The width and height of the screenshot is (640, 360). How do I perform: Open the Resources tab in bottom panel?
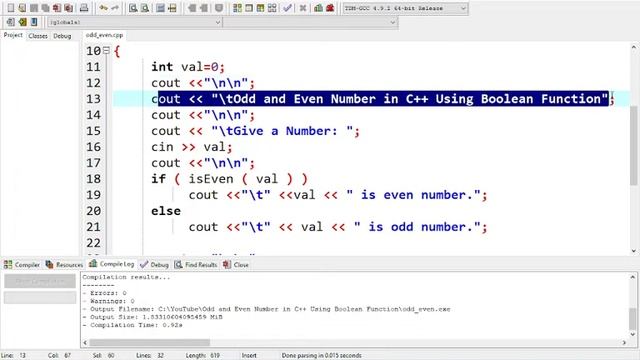click(64, 264)
